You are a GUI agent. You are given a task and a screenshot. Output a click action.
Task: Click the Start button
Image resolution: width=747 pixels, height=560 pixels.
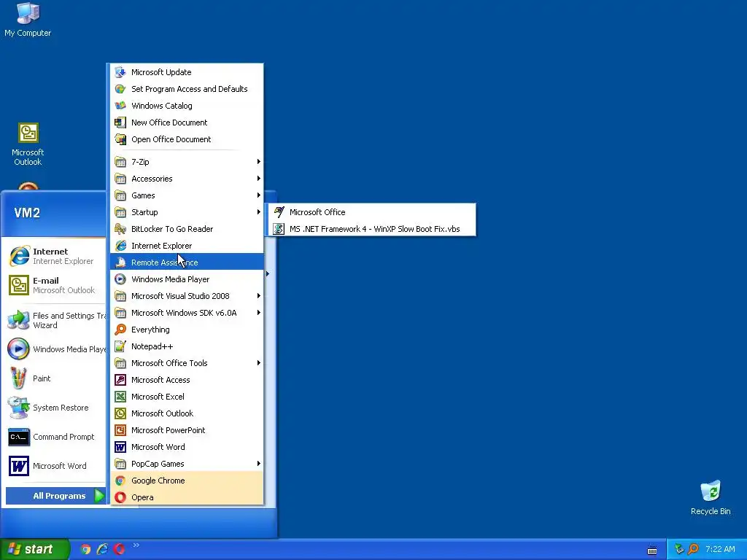tap(34, 549)
